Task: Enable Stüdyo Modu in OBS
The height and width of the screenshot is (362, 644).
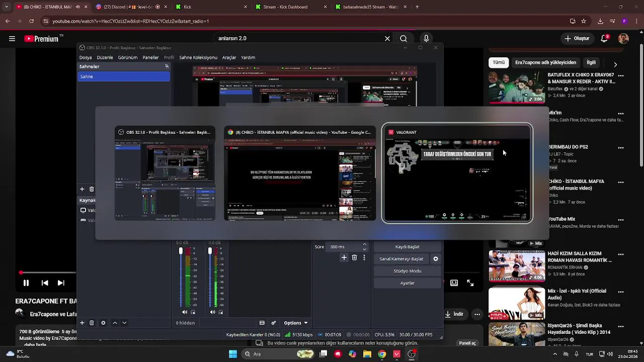Action: tap(408, 271)
